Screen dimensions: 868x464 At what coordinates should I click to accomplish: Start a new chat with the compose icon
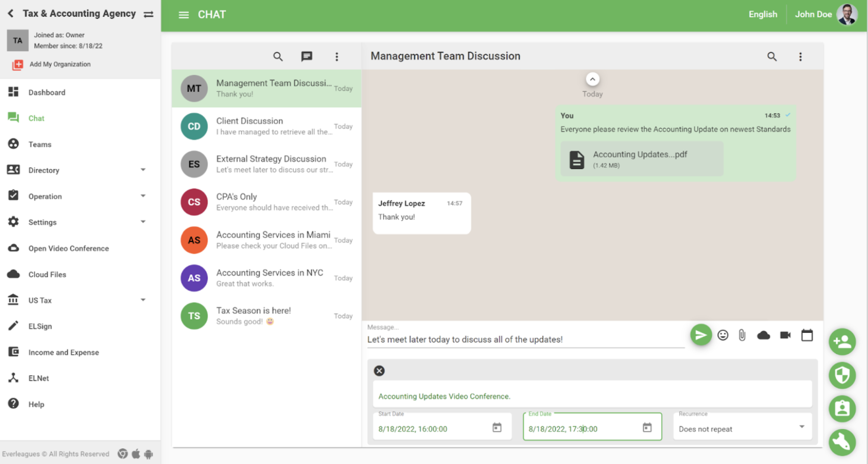307,57
